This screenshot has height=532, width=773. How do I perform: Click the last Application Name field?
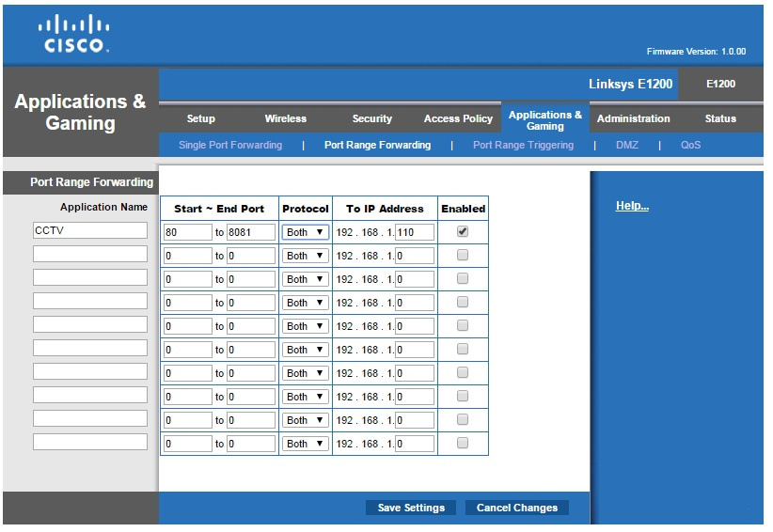tap(90, 442)
